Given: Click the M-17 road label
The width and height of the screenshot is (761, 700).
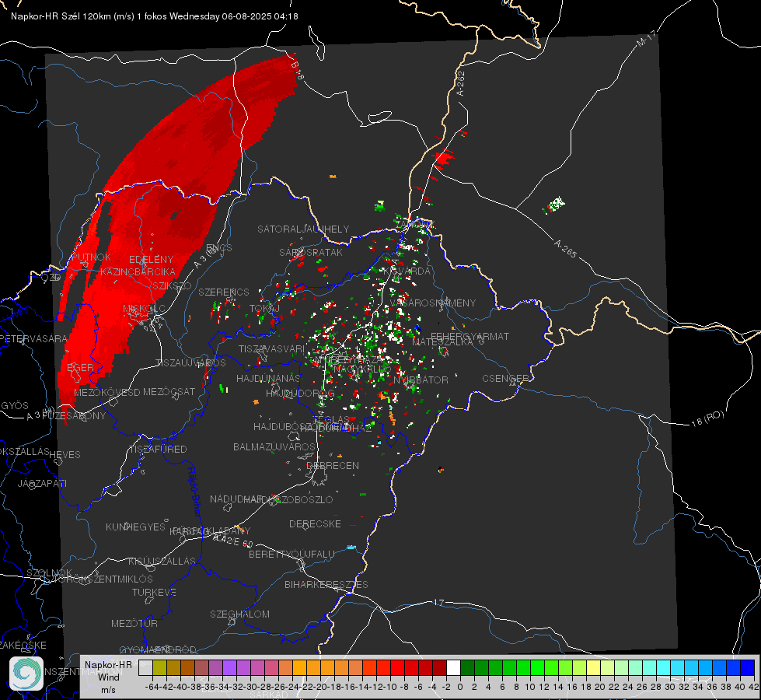Looking at the screenshot, I should [x=646, y=39].
